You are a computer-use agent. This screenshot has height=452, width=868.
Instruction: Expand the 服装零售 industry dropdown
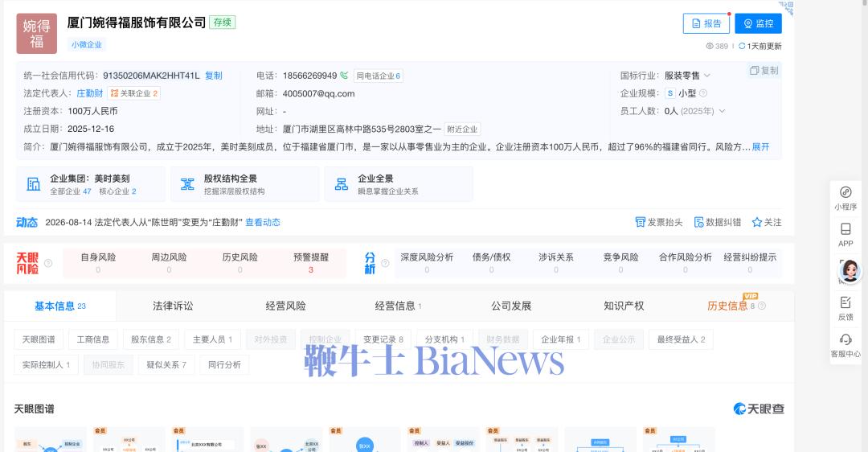707,76
